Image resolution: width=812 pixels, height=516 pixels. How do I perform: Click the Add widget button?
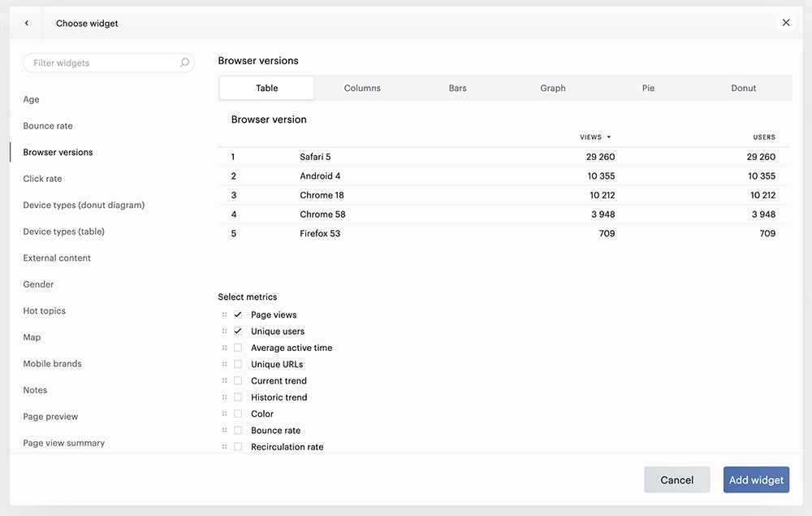pyautogui.click(x=756, y=479)
